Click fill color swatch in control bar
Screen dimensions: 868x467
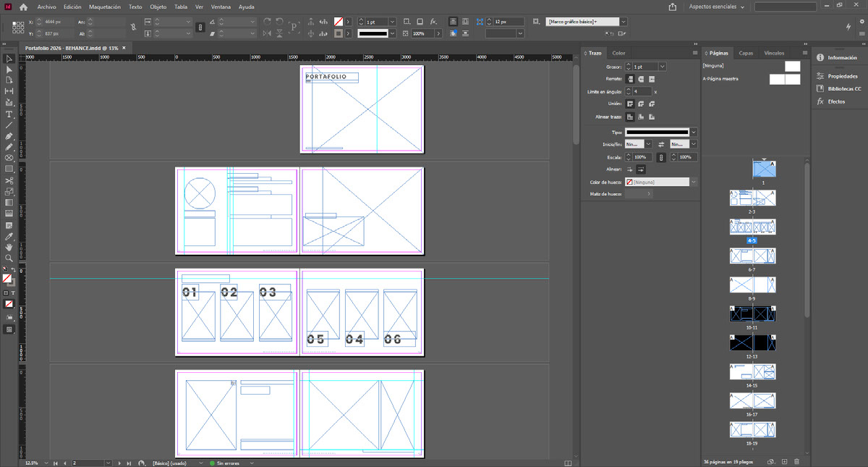click(x=339, y=22)
